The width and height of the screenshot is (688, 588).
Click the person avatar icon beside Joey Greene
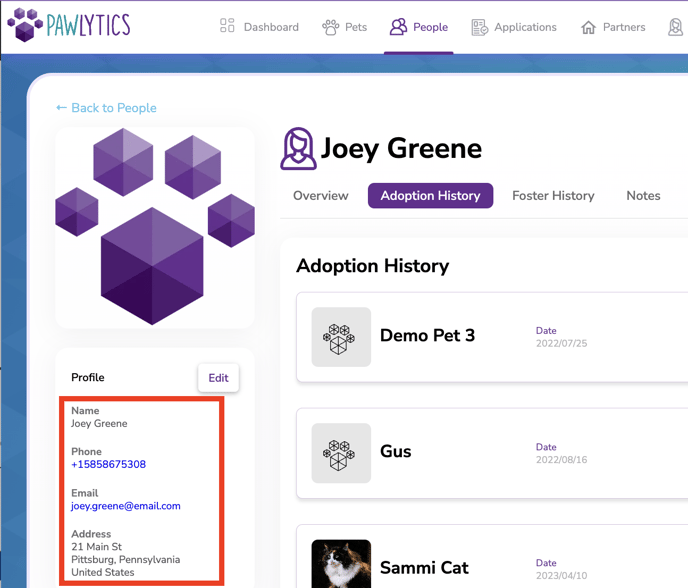coord(298,149)
